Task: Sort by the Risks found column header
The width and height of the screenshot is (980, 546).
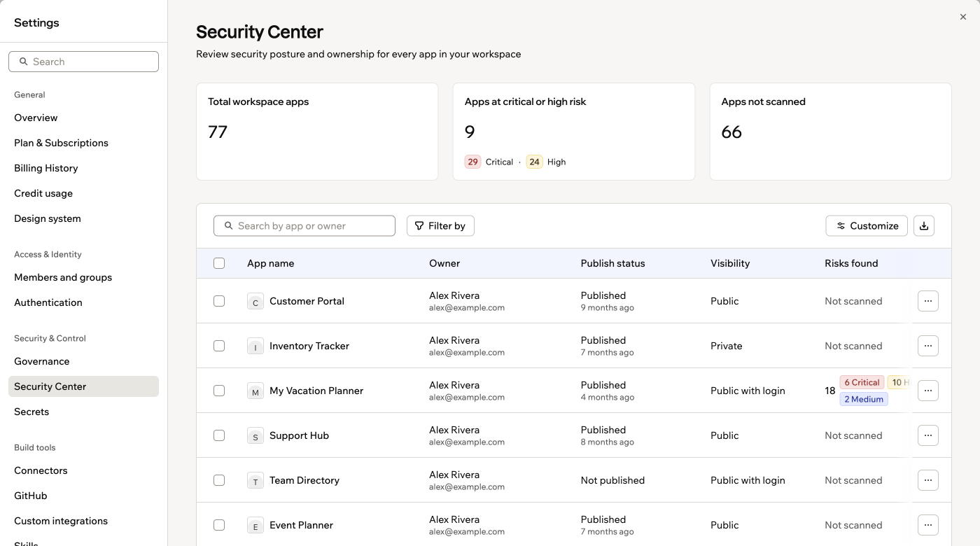Action: point(851,263)
